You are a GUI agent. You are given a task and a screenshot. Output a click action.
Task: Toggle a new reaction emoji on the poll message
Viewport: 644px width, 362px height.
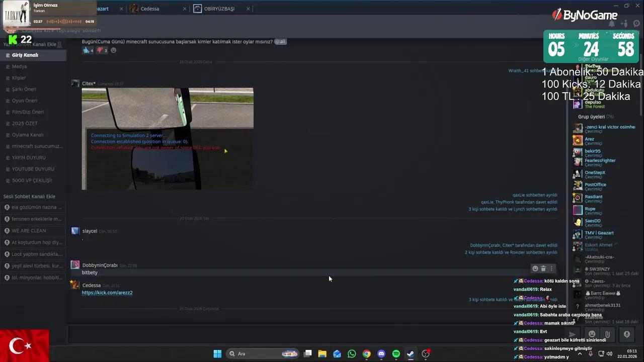[x=113, y=50]
